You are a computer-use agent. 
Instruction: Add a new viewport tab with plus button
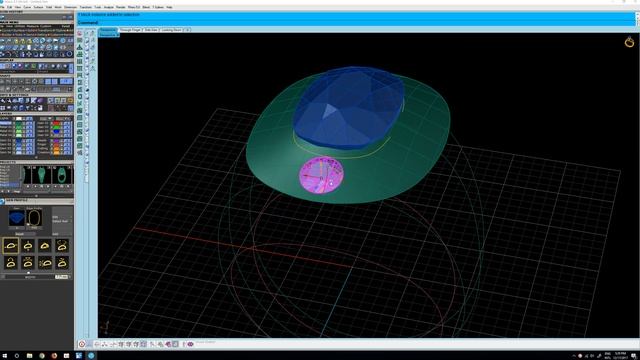pos(187,30)
